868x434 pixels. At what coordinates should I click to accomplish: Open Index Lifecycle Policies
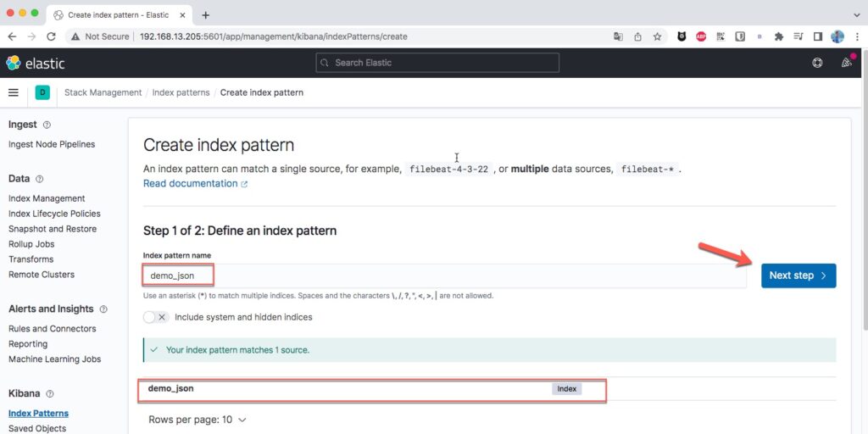tap(54, 214)
